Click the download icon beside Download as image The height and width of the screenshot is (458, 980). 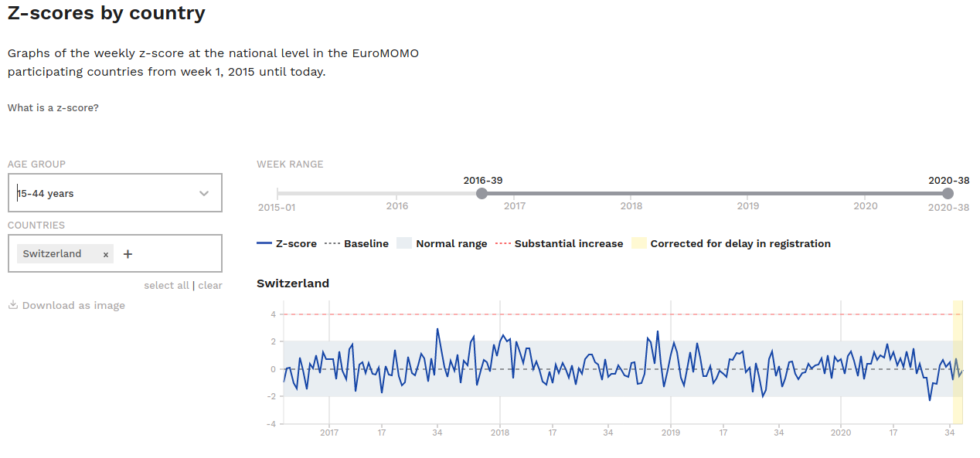point(12,305)
